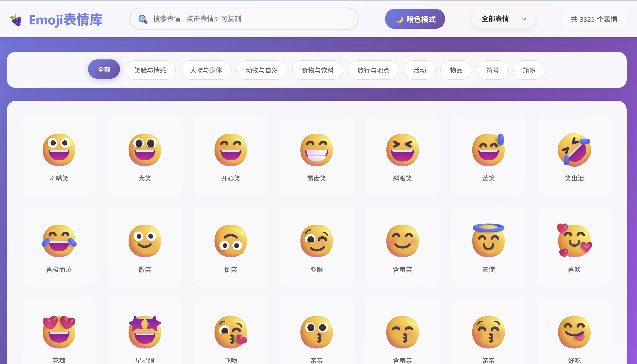Copy the 眨眼 winking emoji

tap(317, 241)
